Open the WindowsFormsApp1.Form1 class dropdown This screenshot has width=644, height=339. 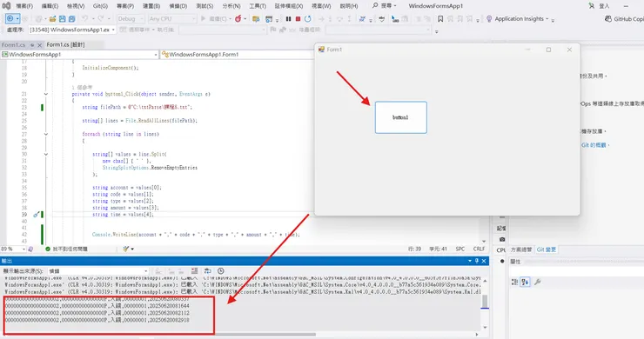coord(237,55)
